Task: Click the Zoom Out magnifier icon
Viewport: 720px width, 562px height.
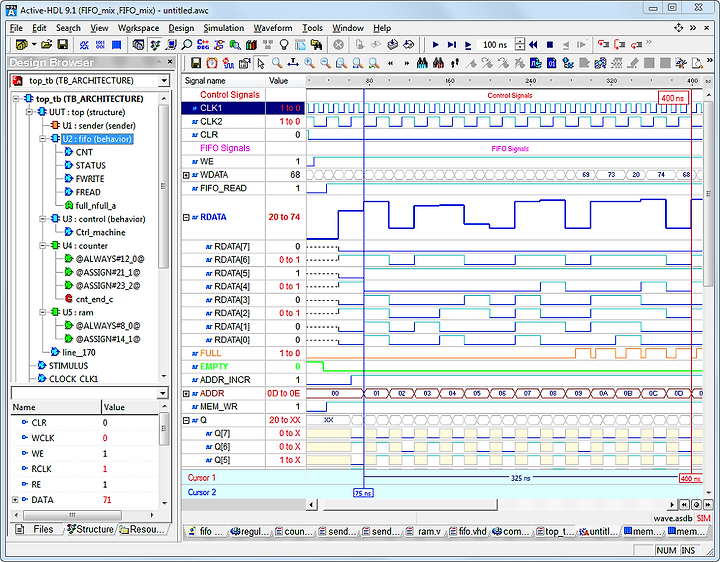Action: [326, 63]
